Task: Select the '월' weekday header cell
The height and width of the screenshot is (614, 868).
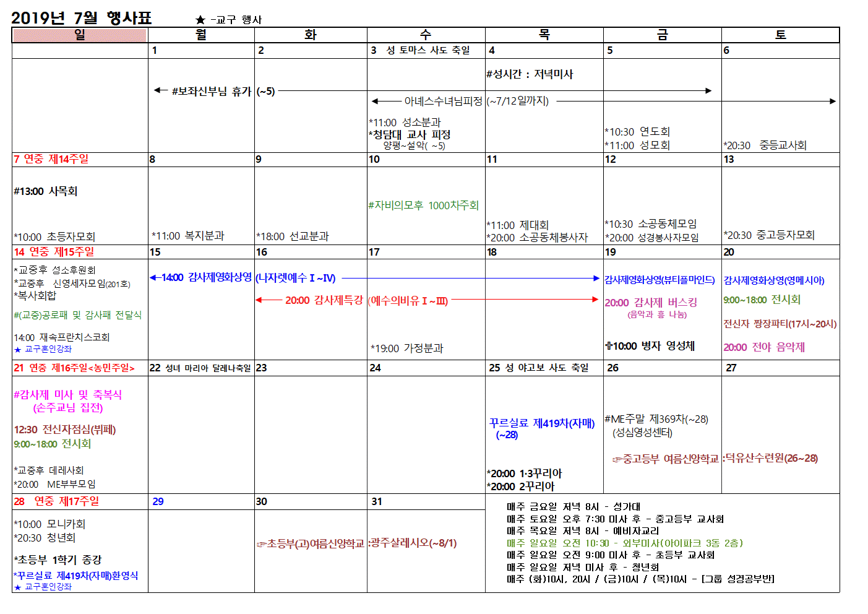Action: (201, 35)
